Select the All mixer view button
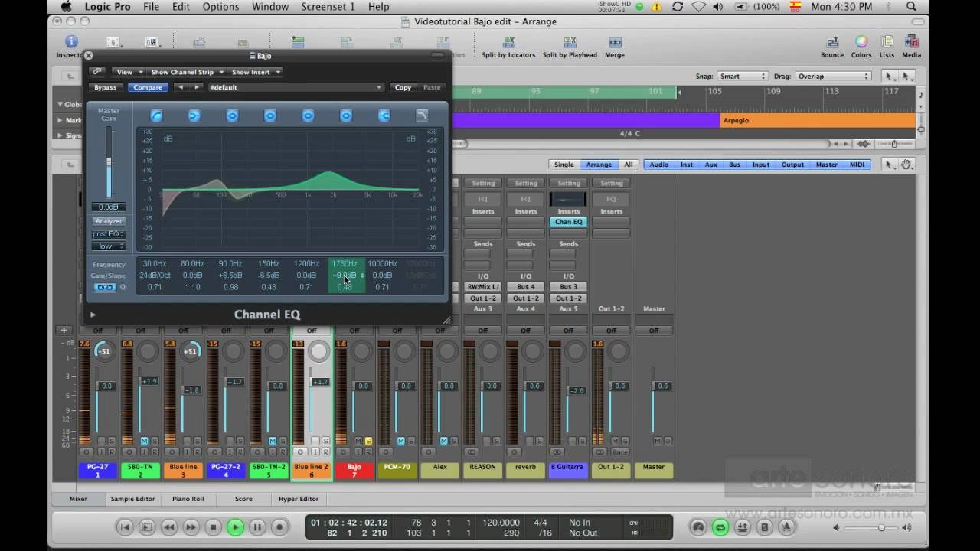 [629, 165]
